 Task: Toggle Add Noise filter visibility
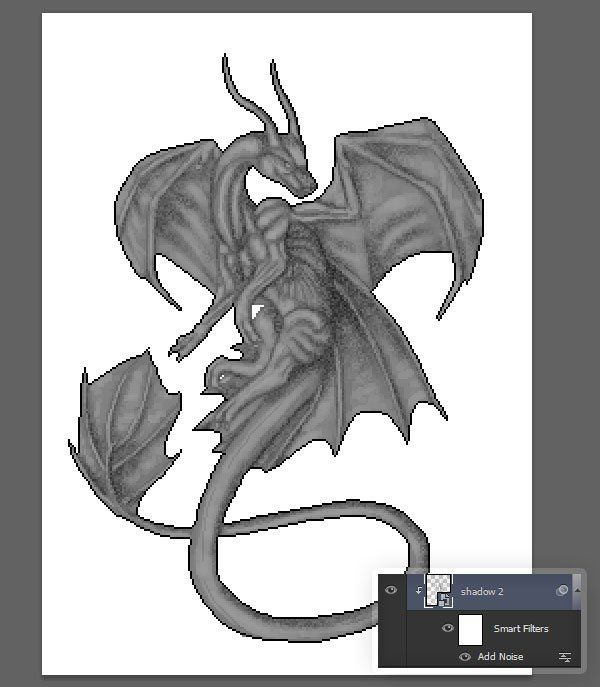tap(465, 656)
